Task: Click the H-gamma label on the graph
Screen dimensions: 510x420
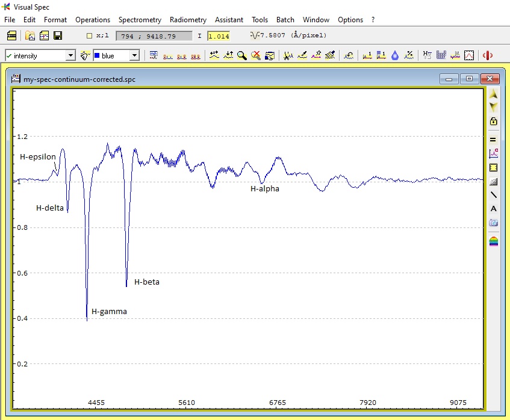Action: tap(110, 312)
